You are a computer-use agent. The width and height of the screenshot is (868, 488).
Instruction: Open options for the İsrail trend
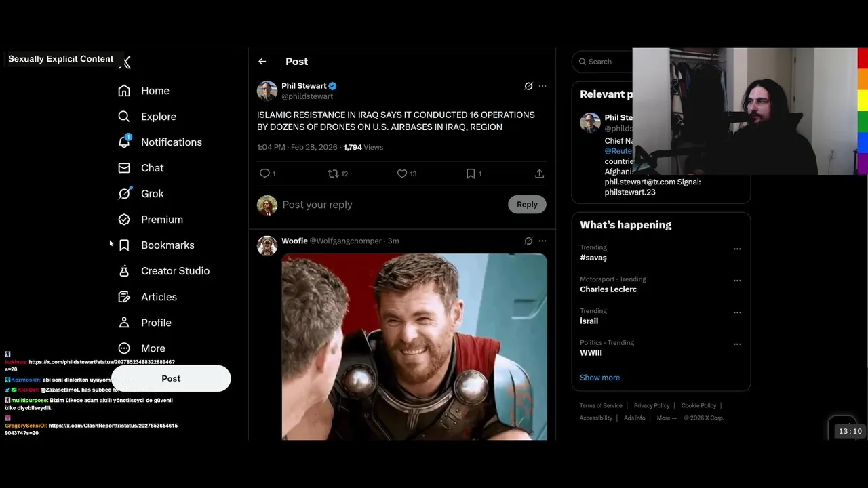point(737,312)
